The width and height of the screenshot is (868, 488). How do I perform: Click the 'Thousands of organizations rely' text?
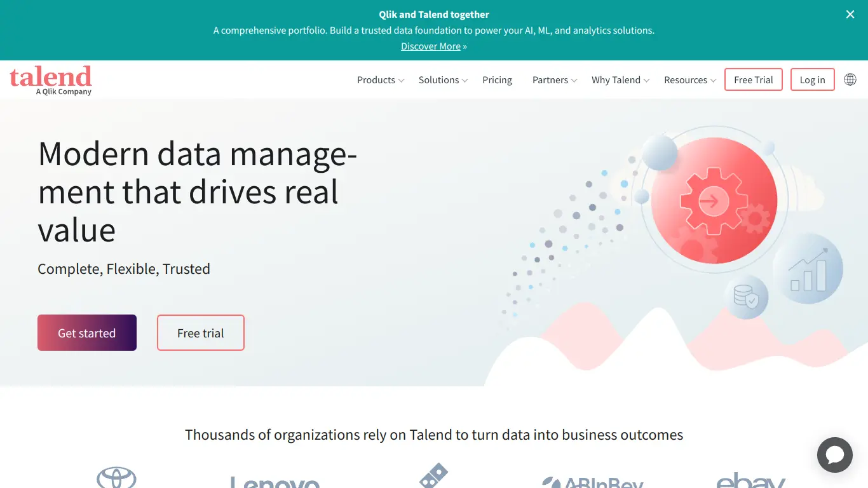(x=434, y=435)
